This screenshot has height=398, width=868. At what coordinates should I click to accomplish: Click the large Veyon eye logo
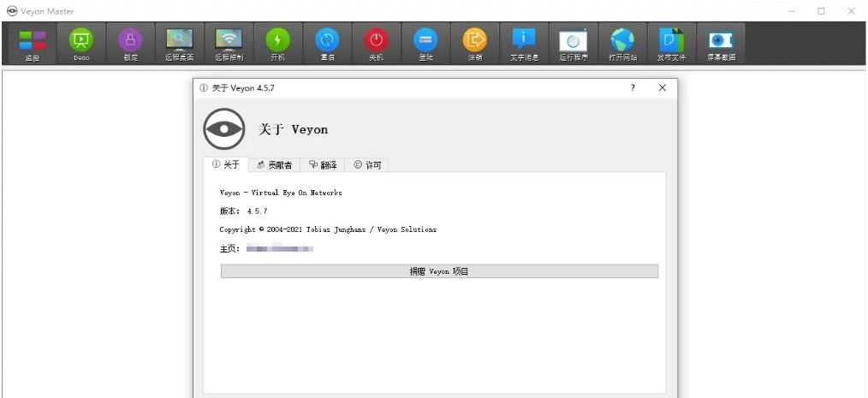click(x=223, y=129)
